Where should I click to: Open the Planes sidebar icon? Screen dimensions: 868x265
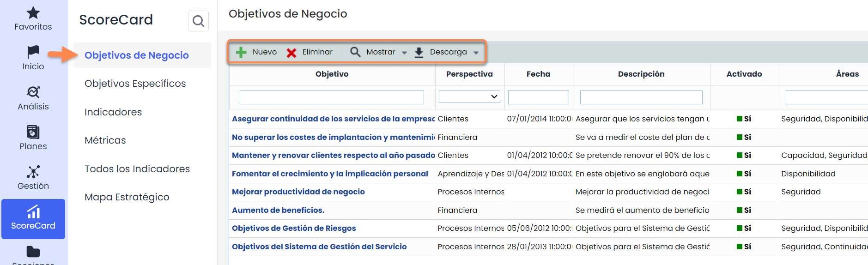(33, 132)
